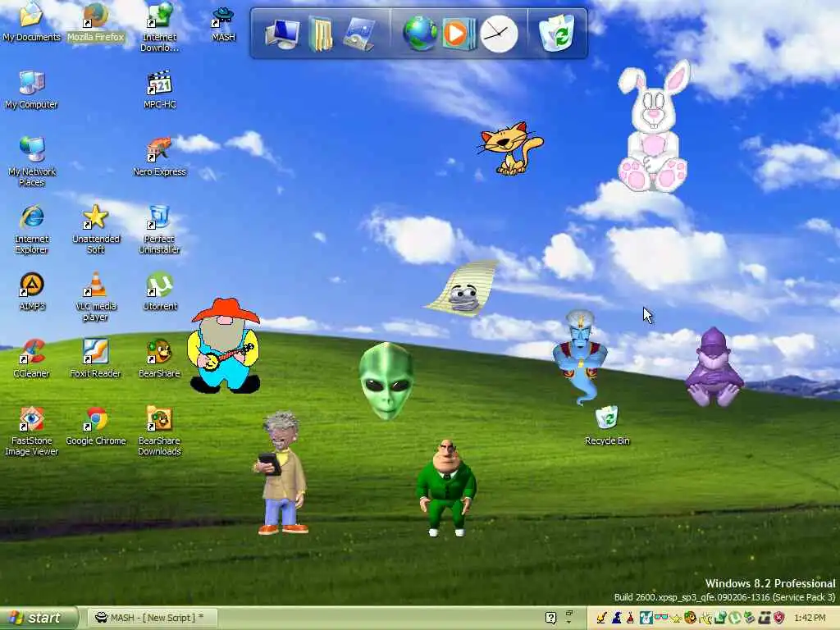Click the analog clock in the dock

tap(499, 34)
